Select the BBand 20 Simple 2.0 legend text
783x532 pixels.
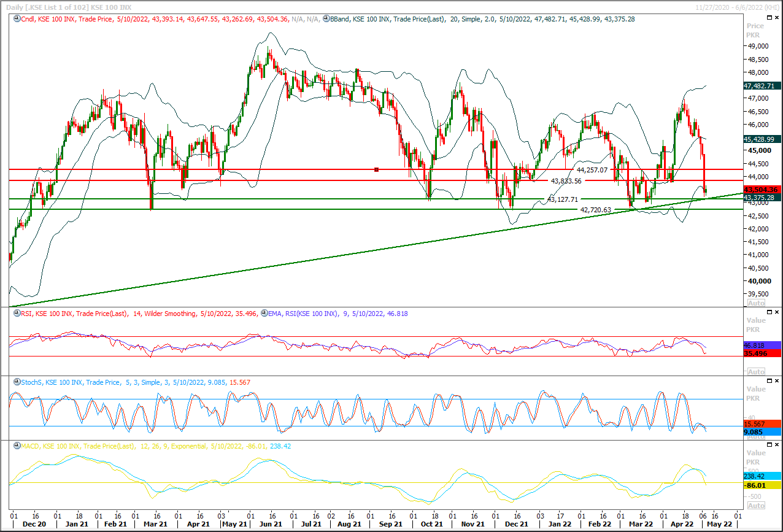(x=482, y=20)
